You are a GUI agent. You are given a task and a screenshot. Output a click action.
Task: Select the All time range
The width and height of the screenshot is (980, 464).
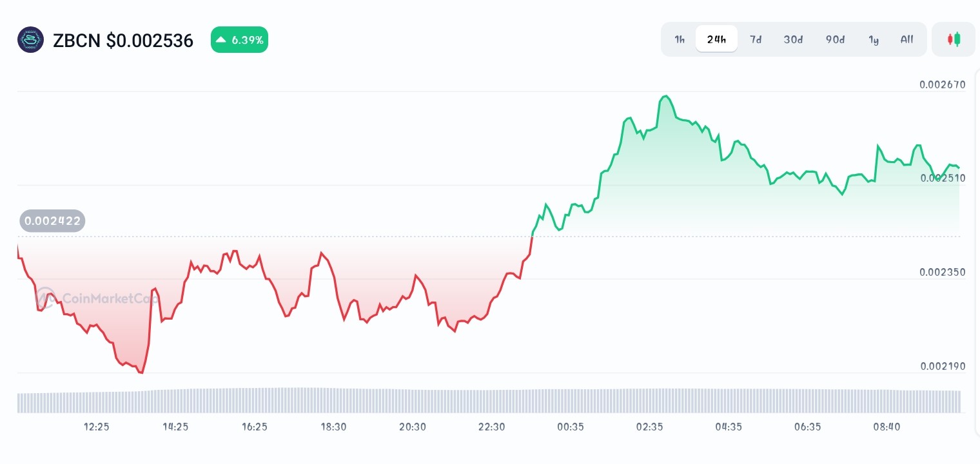point(906,39)
